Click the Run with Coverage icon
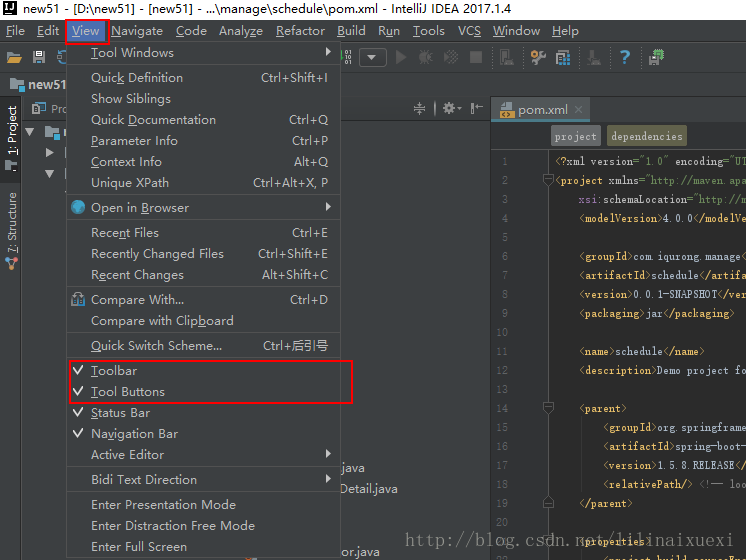The image size is (746, 560). [451, 58]
